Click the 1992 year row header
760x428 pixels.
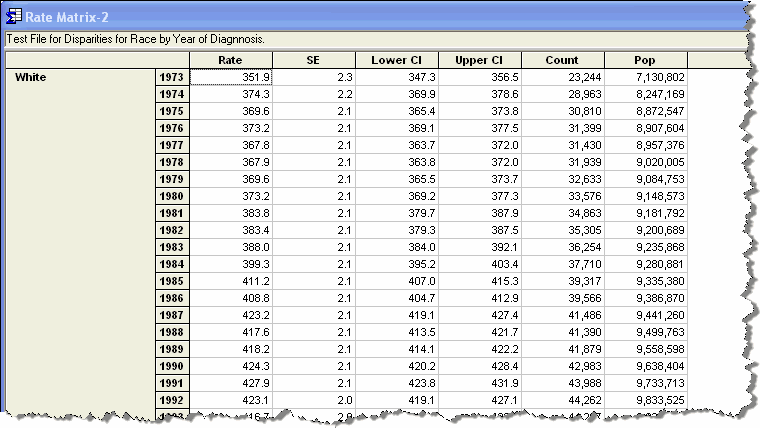tap(172, 400)
